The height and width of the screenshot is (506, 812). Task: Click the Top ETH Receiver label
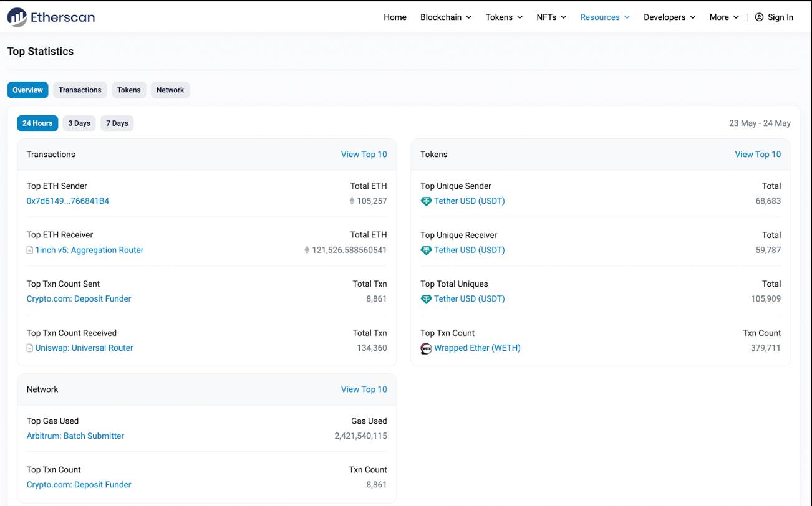pyautogui.click(x=60, y=235)
